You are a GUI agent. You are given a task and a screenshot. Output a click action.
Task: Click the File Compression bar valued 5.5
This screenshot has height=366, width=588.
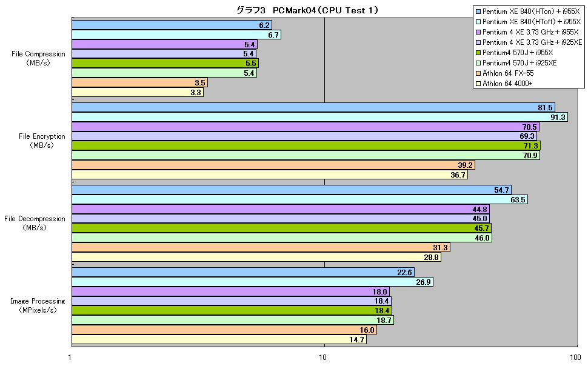(165, 64)
